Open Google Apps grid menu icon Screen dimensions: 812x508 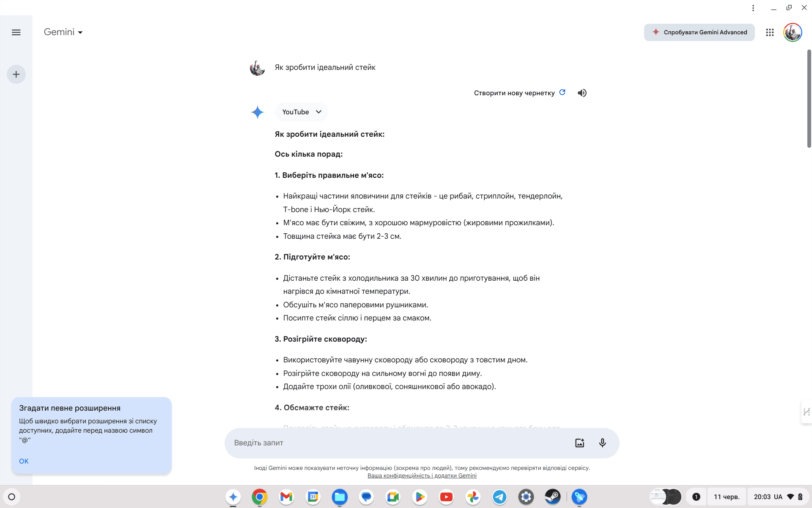tap(770, 32)
